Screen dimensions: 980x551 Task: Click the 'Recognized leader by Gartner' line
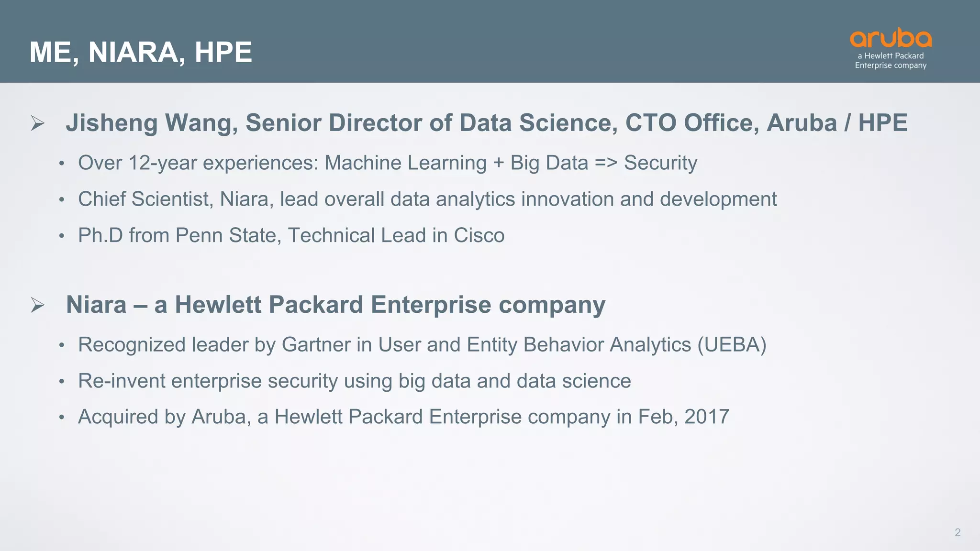(422, 345)
